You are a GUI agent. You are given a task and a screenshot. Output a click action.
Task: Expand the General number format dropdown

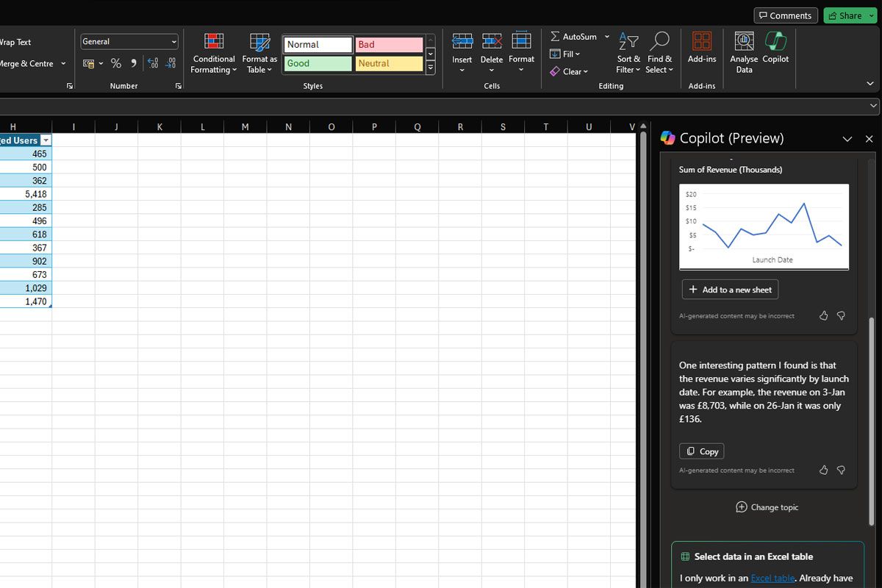click(174, 42)
